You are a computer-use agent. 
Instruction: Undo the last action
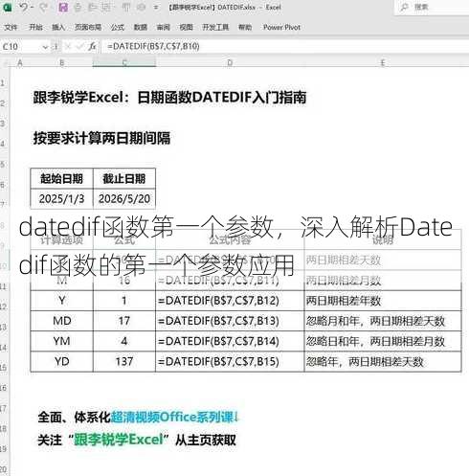click(x=23, y=7)
